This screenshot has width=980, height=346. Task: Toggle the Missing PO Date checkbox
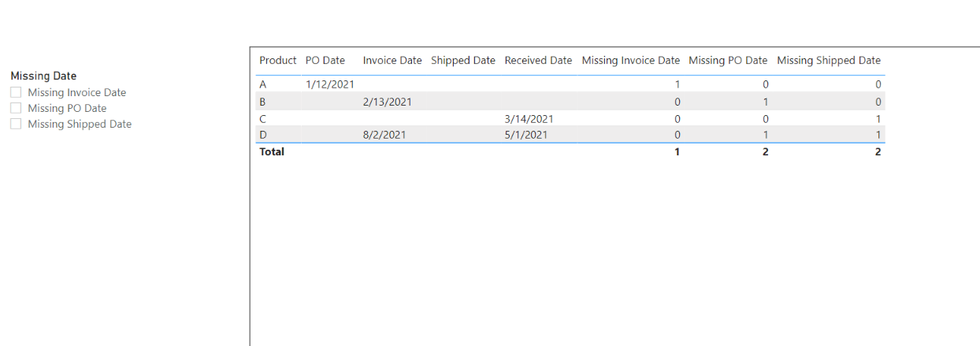(x=16, y=108)
